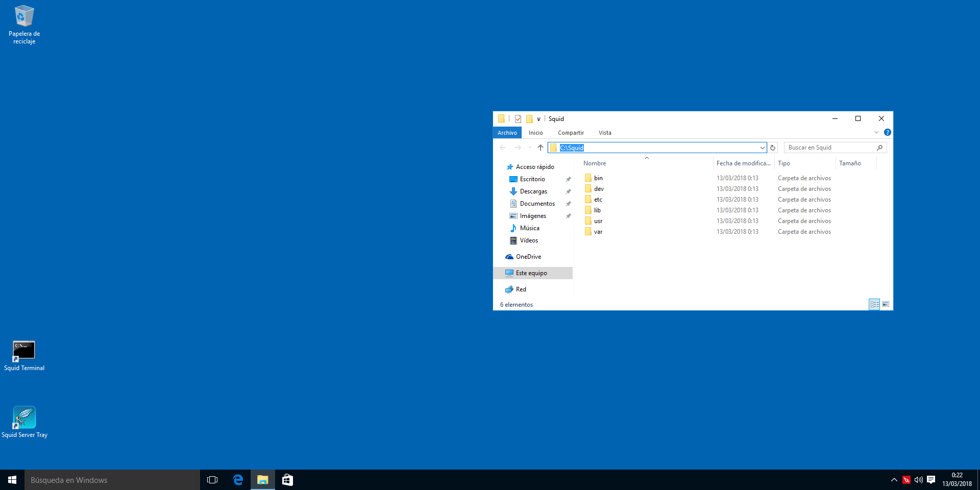Open the Windows Store taskbar icon
The image size is (980, 490).
click(x=287, y=480)
